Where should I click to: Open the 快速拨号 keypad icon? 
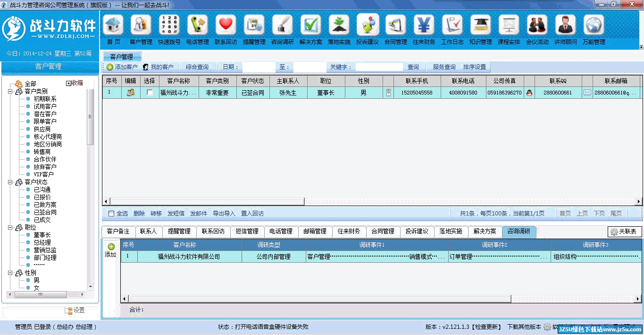(169, 26)
